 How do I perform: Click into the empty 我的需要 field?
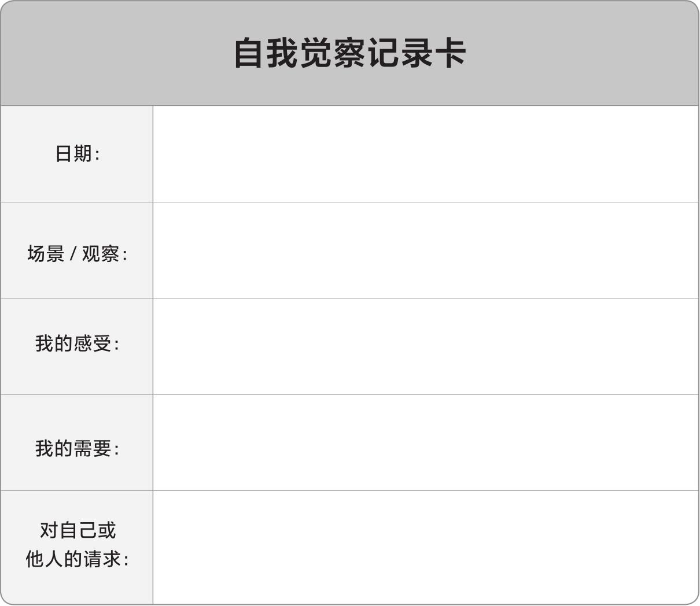[x=425, y=443]
